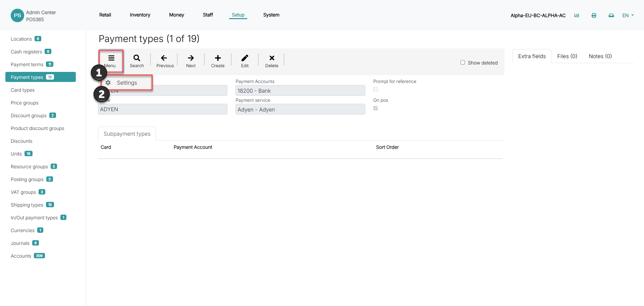This screenshot has height=306, width=644.
Task: Click the Payment service field Adyen - Adyen
Action: [300, 110]
